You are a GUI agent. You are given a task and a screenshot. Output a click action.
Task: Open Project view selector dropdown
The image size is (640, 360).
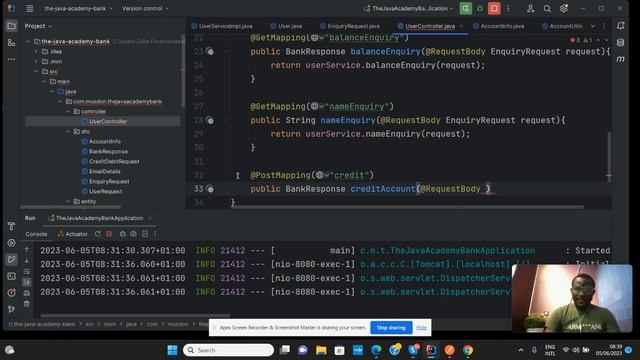(x=38, y=26)
